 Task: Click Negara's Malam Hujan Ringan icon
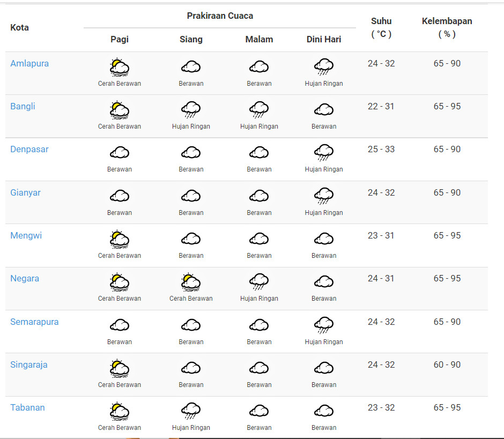tap(259, 282)
